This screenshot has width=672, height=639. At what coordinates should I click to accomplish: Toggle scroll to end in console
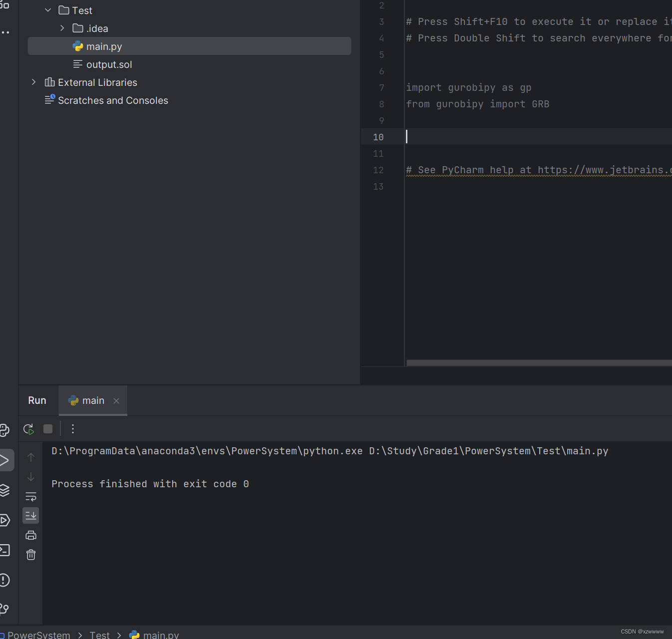(30, 515)
